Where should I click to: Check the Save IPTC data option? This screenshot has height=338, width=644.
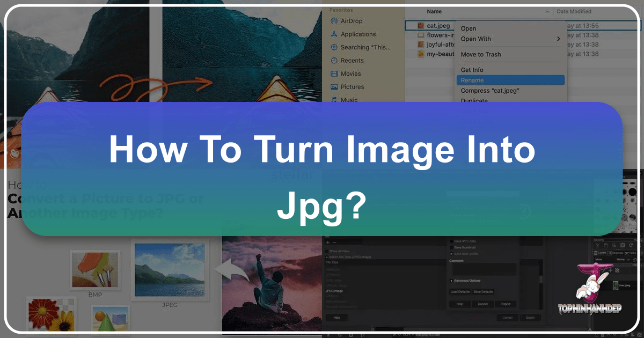[451, 241]
